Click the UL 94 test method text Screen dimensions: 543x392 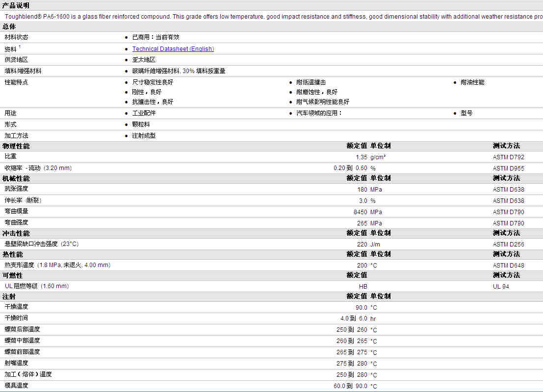501,287
